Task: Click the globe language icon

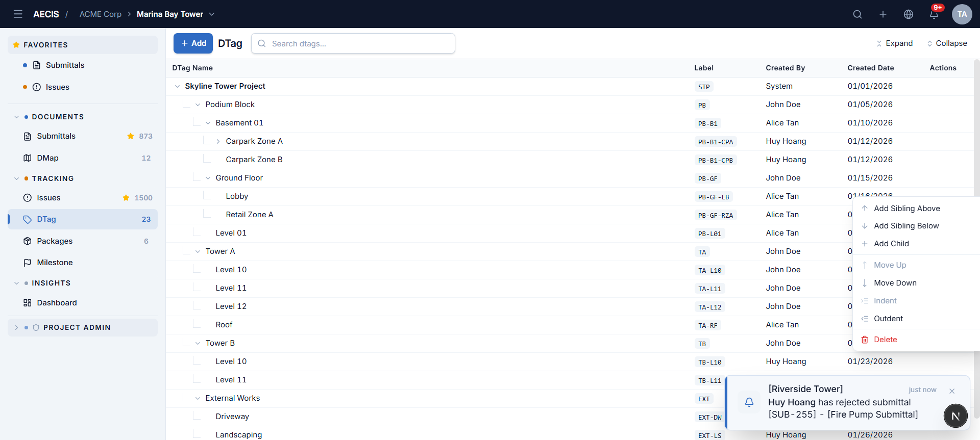Action: click(909, 14)
